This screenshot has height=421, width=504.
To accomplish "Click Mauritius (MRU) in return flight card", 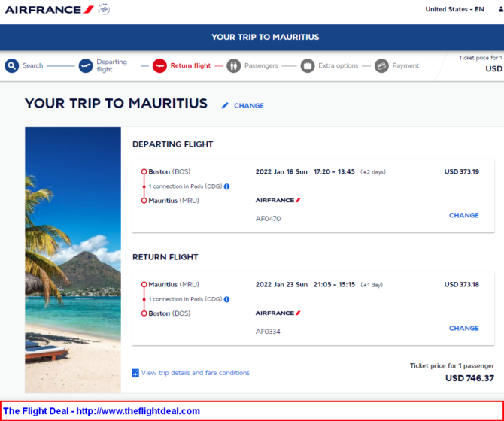I will pos(174,284).
